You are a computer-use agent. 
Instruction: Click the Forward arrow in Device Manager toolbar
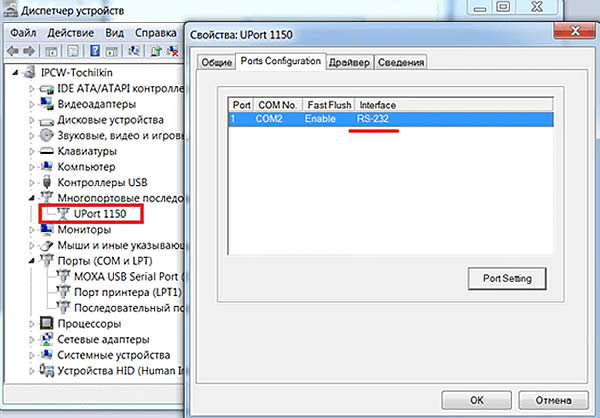click(x=29, y=51)
